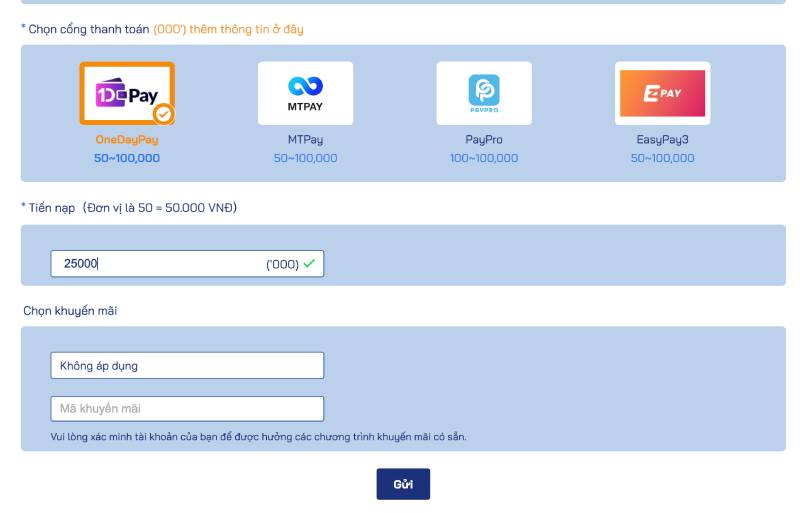Click the "50~100,000" limit under EasyPay3
Image resolution: width=800 pixels, height=513 pixels.
click(662, 158)
